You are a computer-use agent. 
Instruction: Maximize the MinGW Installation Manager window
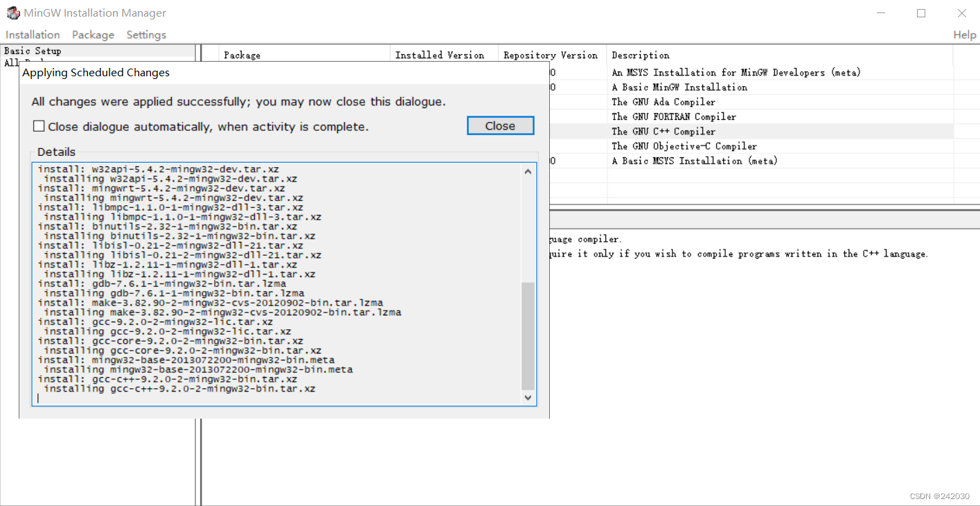tap(921, 13)
